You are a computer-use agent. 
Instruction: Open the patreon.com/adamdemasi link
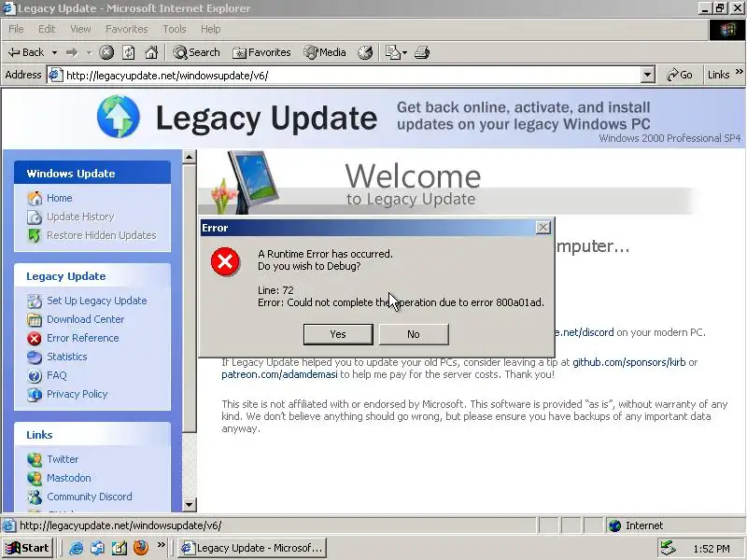pyautogui.click(x=279, y=374)
